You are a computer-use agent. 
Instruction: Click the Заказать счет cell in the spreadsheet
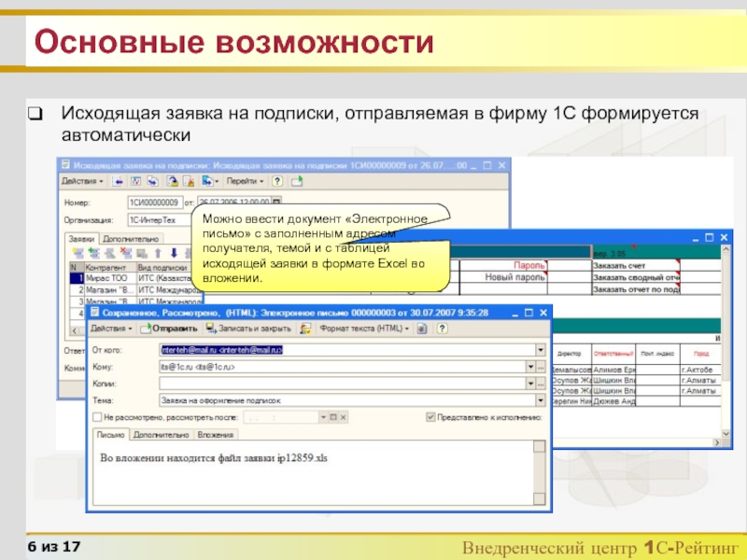(635, 266)
